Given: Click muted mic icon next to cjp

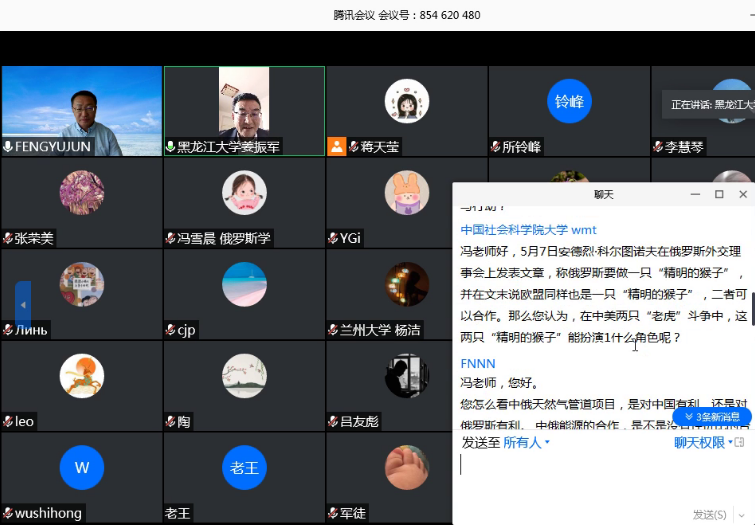Looking at the screenshot, I should click(170, 330).
